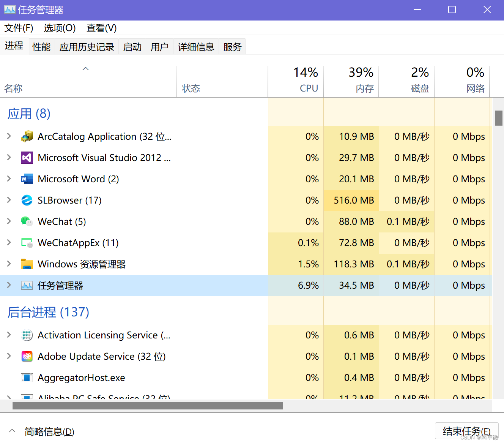Switch to the 详细信息 tab

[196, 47]
